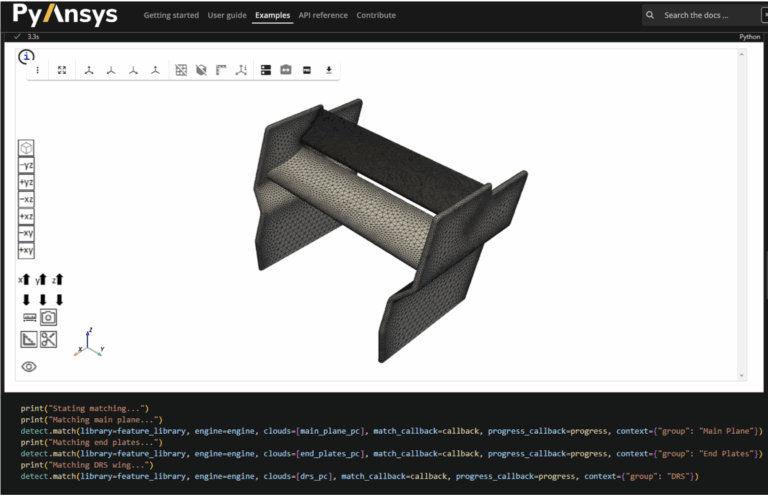Open the Examples tab
Viewport: 768px width, 495px height.
(x=272, y=15)
